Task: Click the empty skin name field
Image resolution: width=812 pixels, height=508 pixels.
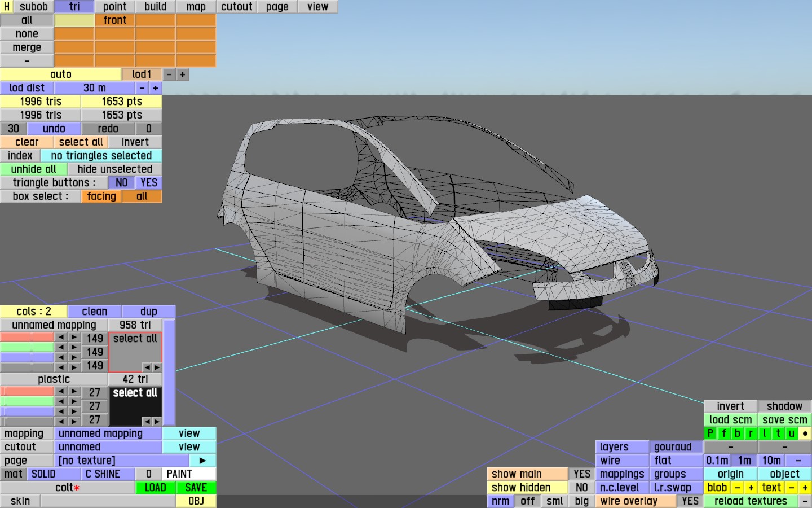Action: click(108, 501)
